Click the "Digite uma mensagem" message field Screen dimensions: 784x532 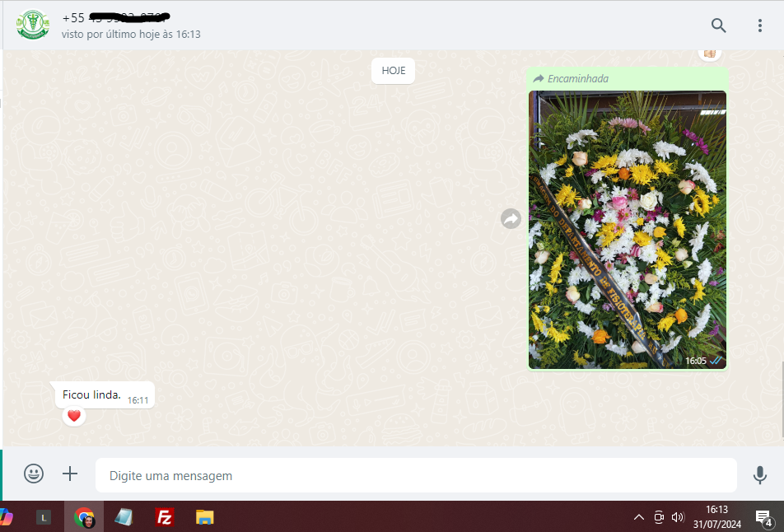point(416,475)
